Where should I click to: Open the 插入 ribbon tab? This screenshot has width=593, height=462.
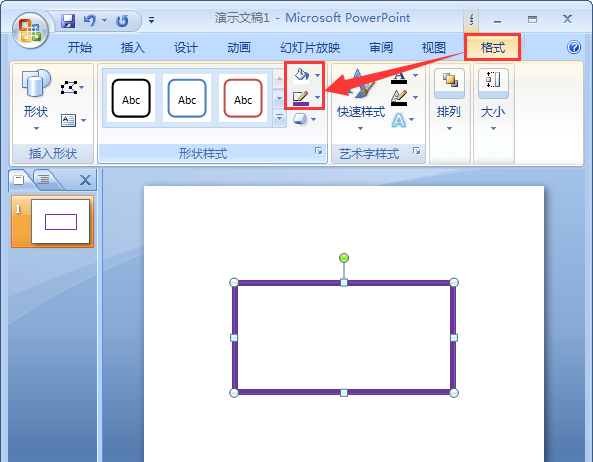click(133, 48)
